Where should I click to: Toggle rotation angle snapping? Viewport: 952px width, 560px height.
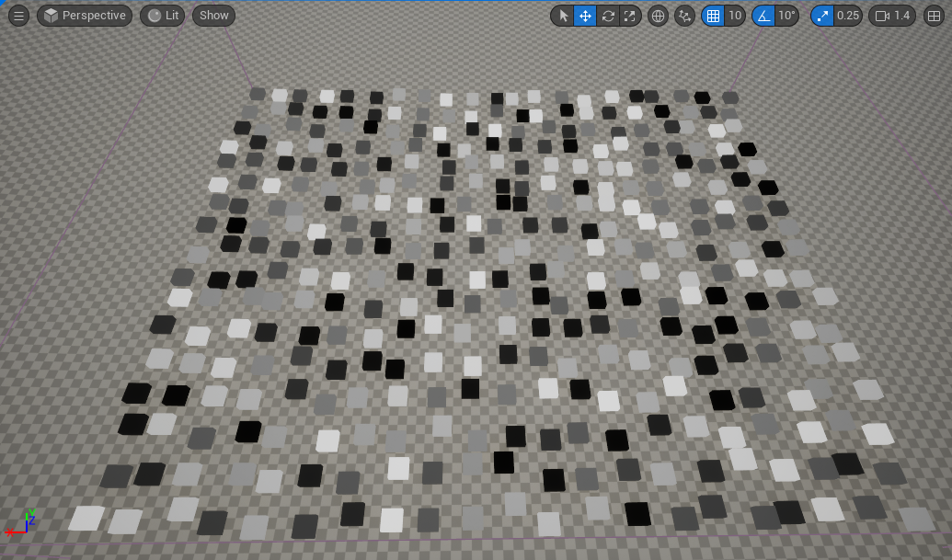[x=763, y=16]
